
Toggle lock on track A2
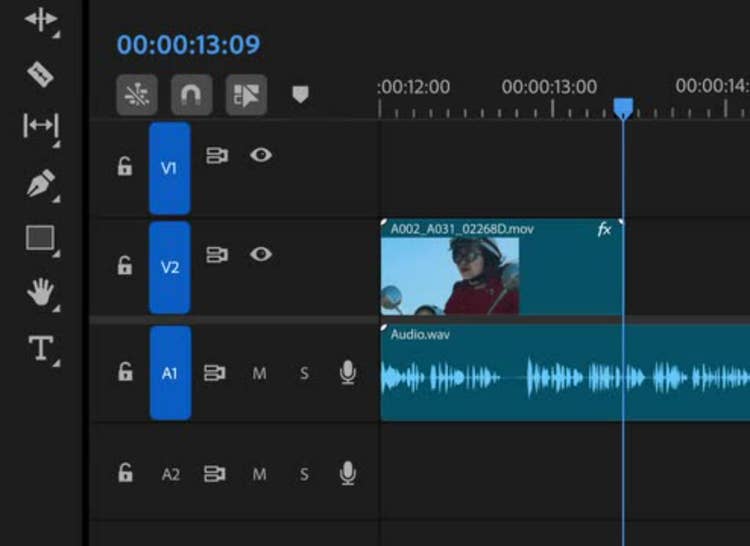coord(125,472)
